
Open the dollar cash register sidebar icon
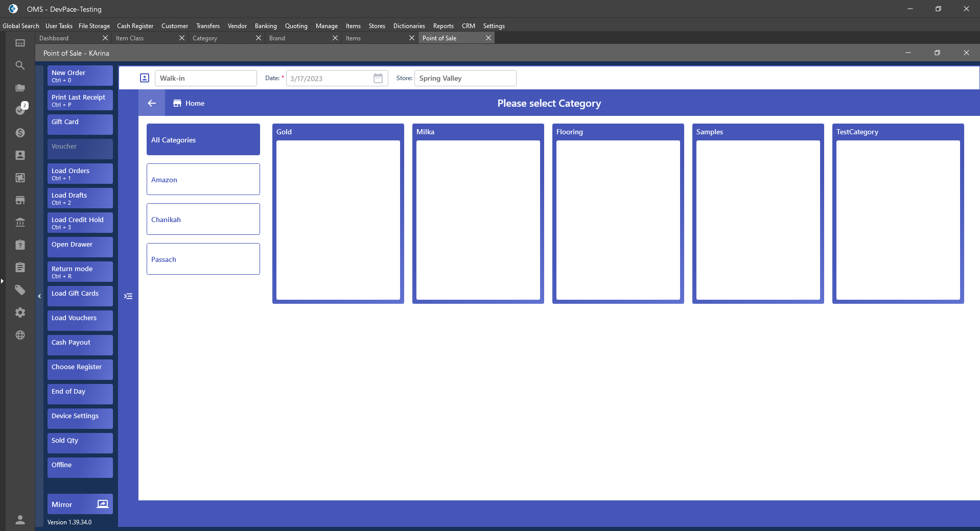(x=20, y=133)
